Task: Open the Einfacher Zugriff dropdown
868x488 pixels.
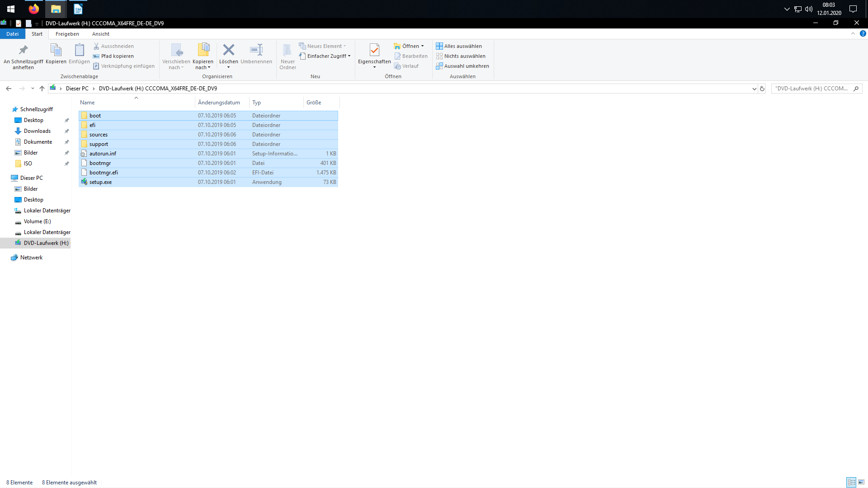Action: tap(325, 56)
